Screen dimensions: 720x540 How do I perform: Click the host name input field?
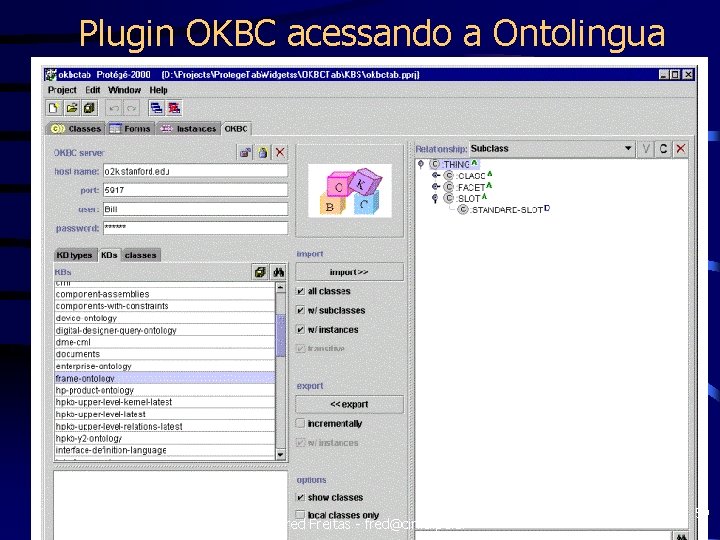195,171
